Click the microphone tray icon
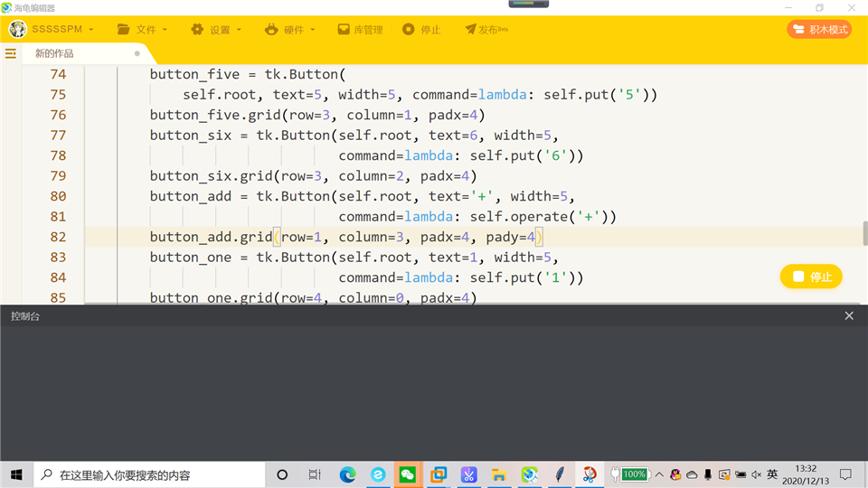Screen dimensions: 868x488 [x=708, y=474]
